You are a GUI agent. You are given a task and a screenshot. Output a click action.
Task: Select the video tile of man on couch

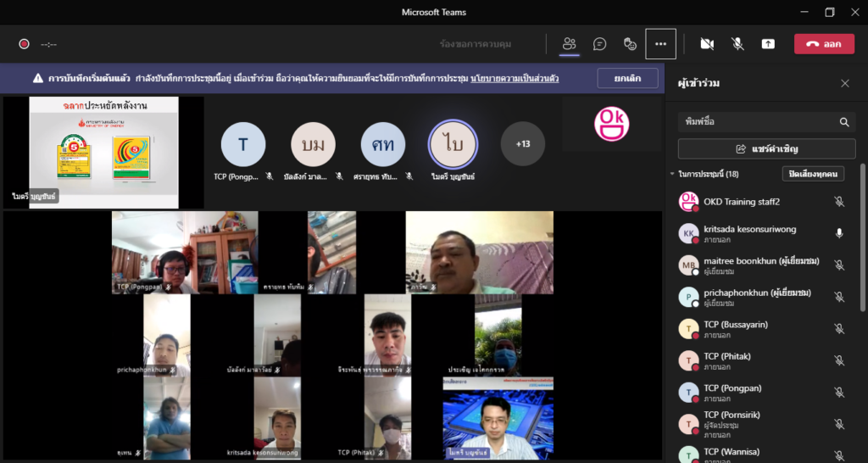point(480,253)
